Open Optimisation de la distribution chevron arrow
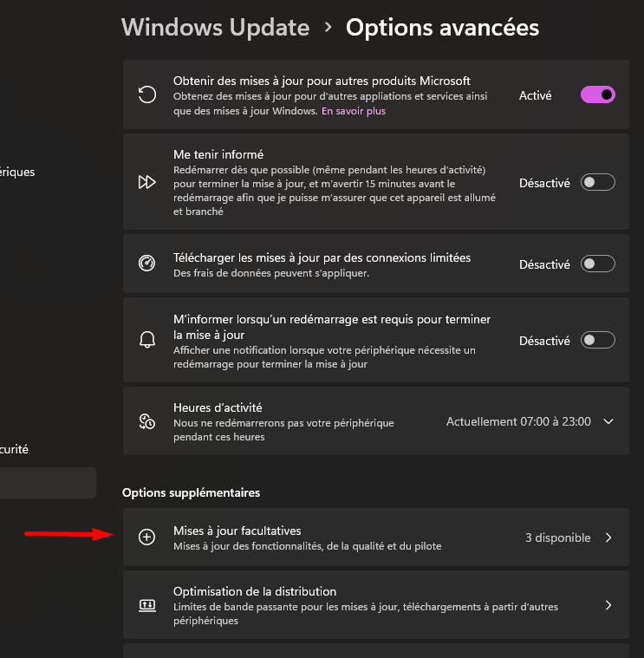644x658 pixels. 608,605
